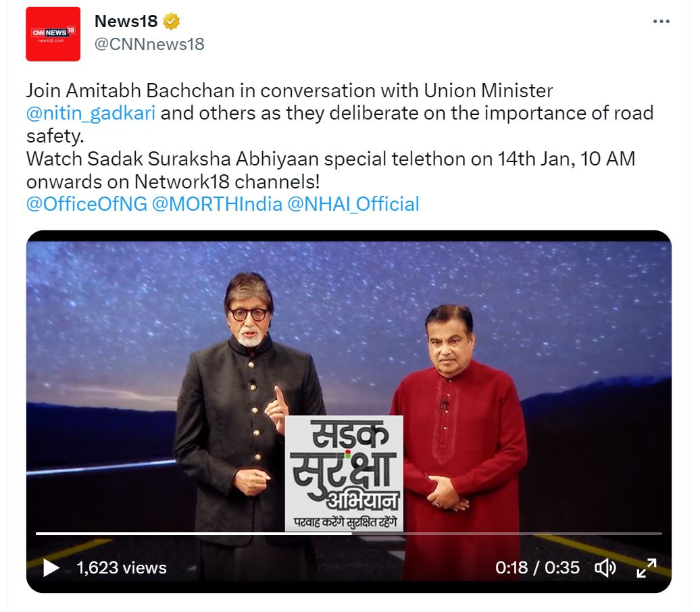Click the Sadak Suraksha Abhiyaan logo in video
Viewport: 700px width, 612px height.
pos(344,474)
